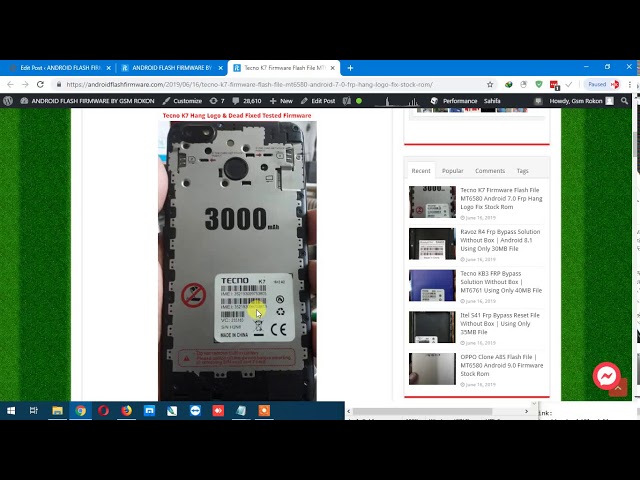Open File Explorer from the taskbar
Viewport: 640px width, 480px height.
[x=57, y=411]
